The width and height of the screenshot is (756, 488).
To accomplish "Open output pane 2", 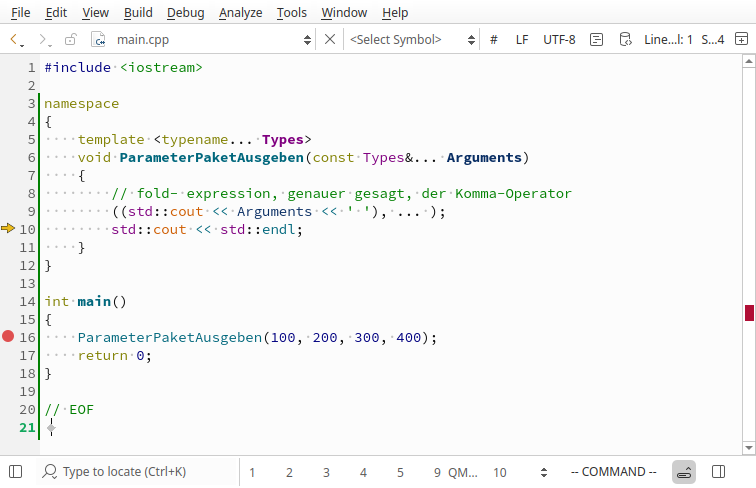I will pos(289,473).
